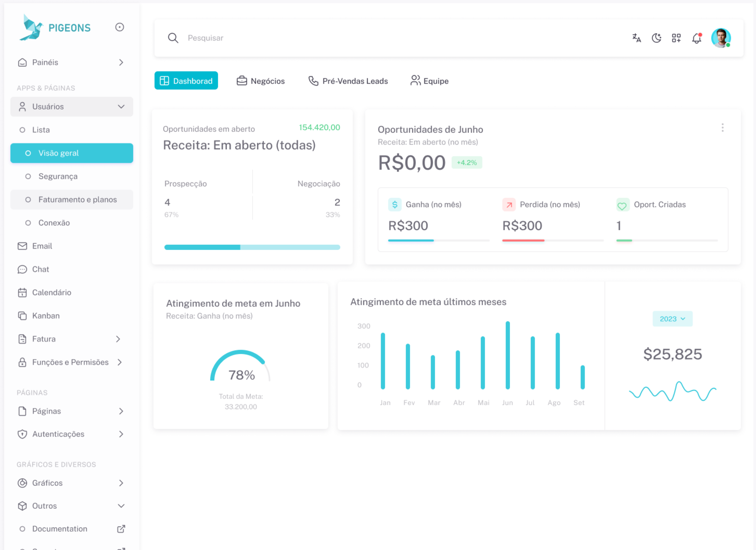Collapse the Usuários section chevron

pos(121,106)
